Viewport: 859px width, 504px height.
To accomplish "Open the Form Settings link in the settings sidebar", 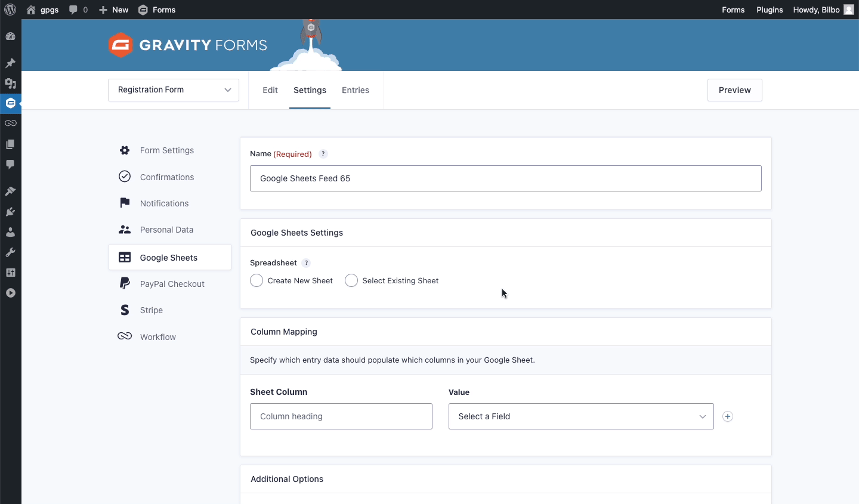I will tap(167, 150).
